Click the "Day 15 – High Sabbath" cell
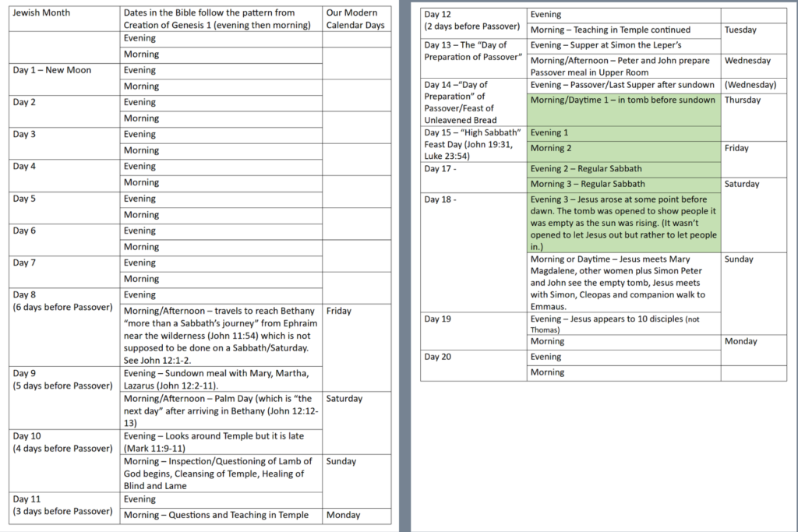Viewport: 798px width, 532px height. (473, 144)
